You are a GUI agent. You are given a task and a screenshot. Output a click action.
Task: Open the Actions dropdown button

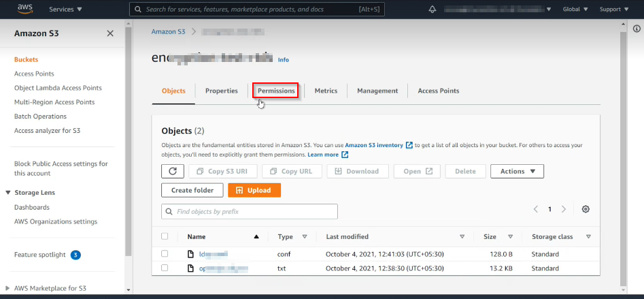point(517,171)
